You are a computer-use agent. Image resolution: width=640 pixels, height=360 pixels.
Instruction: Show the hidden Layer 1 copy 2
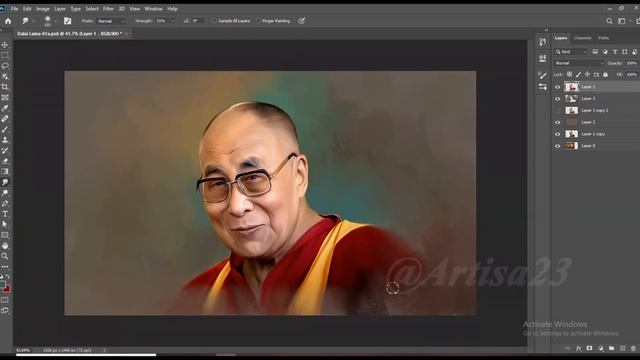click(x=558, y=111)
